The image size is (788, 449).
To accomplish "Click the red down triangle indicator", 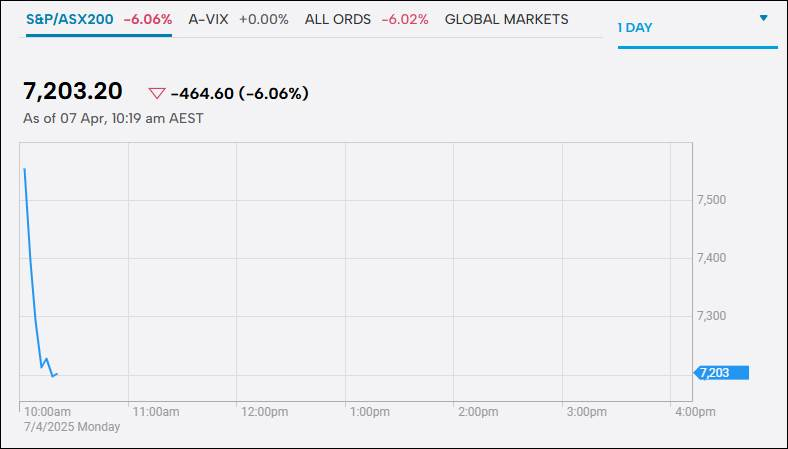I will [x=157, y=94].
